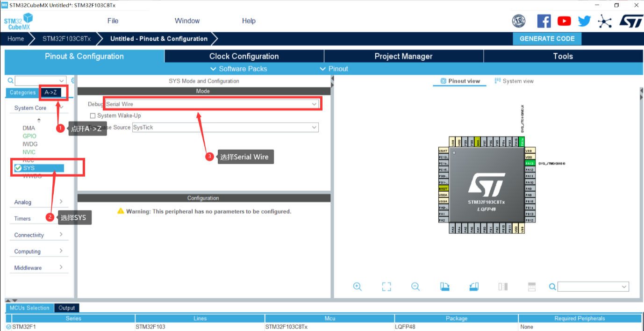
Task: Open the ST community network icon
Action: [605, 22]
